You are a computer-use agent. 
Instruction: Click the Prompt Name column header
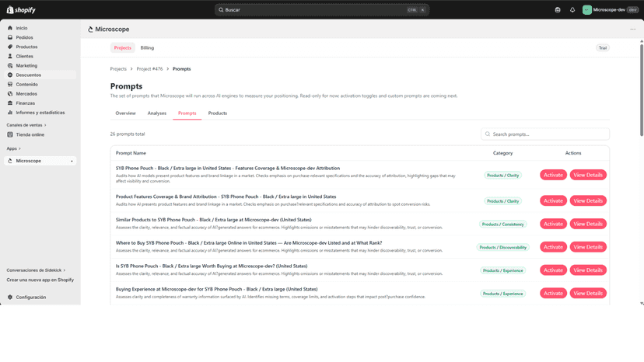pos(131,153)
